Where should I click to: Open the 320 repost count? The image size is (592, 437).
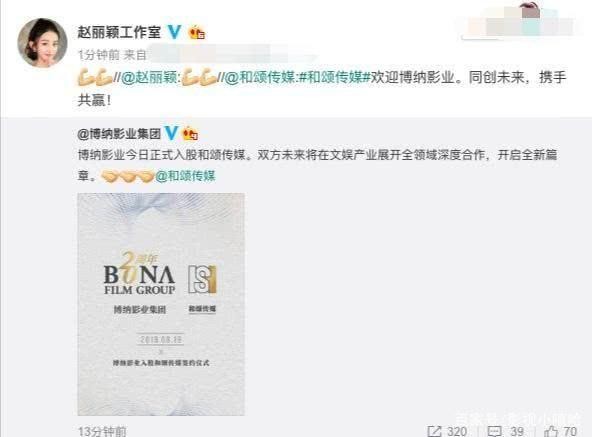tap(457, 431)
